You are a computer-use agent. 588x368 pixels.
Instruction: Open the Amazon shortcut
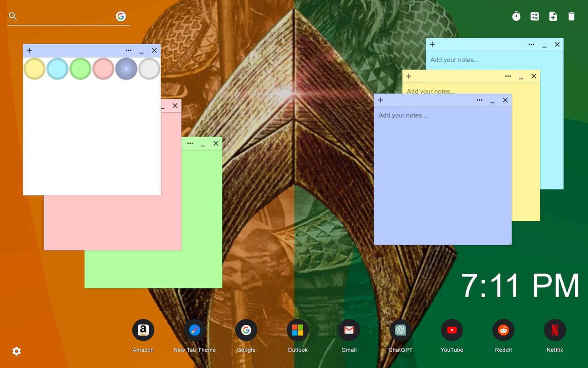143,330
